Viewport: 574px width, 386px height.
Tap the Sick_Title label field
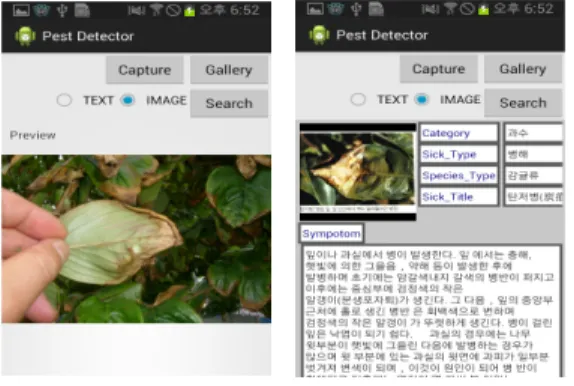[x=459, y=197]
